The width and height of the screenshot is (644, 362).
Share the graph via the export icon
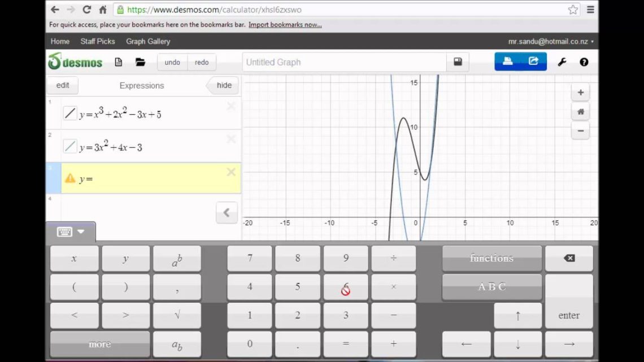(x=534, y=62)
